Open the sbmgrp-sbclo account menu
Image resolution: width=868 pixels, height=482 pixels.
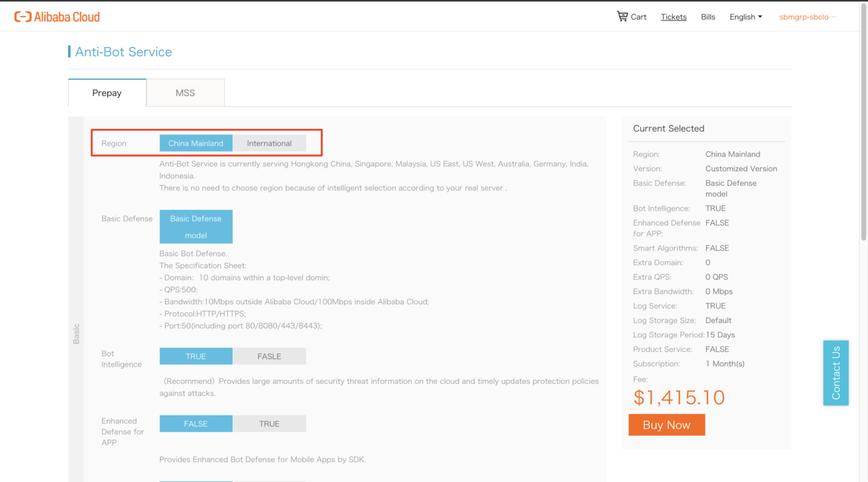(x=807, y=17)
